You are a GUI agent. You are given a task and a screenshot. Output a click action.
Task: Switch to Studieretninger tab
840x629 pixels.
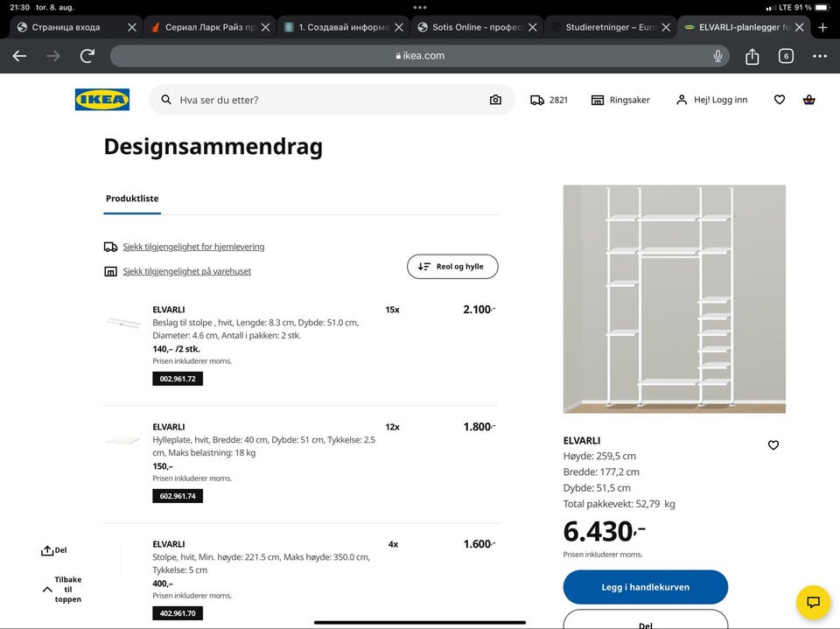[610, 27]
